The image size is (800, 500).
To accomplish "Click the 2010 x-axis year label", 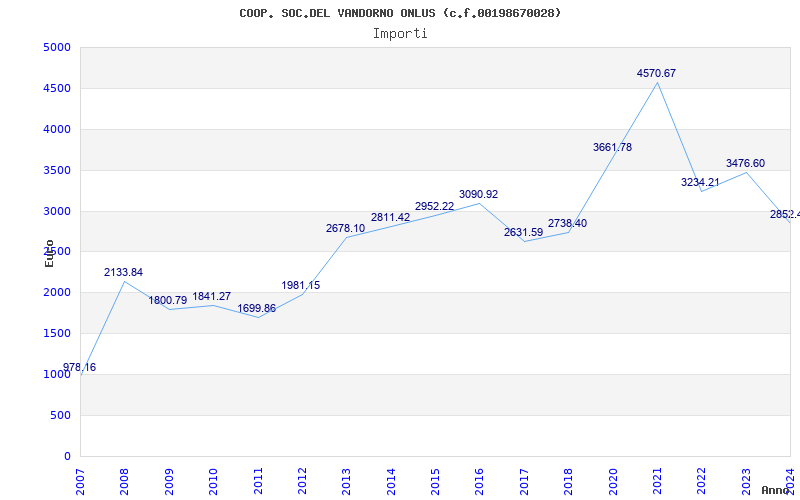I will [x=213, y=481].
